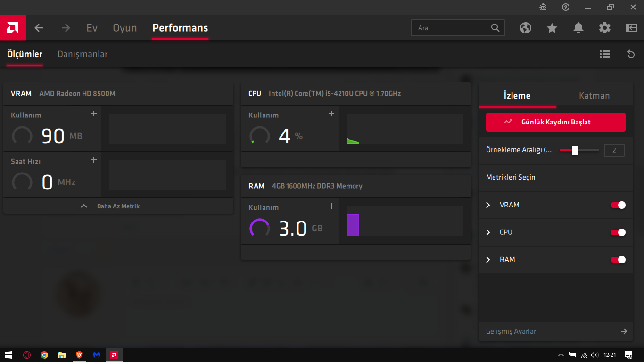Open the Windows action center icon

click(628, 355)
